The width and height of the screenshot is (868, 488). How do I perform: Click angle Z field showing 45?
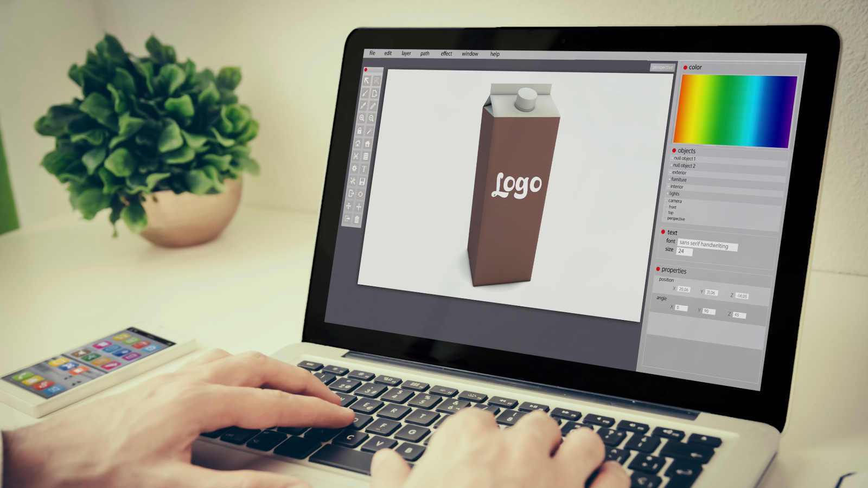(x=739, y=315)
